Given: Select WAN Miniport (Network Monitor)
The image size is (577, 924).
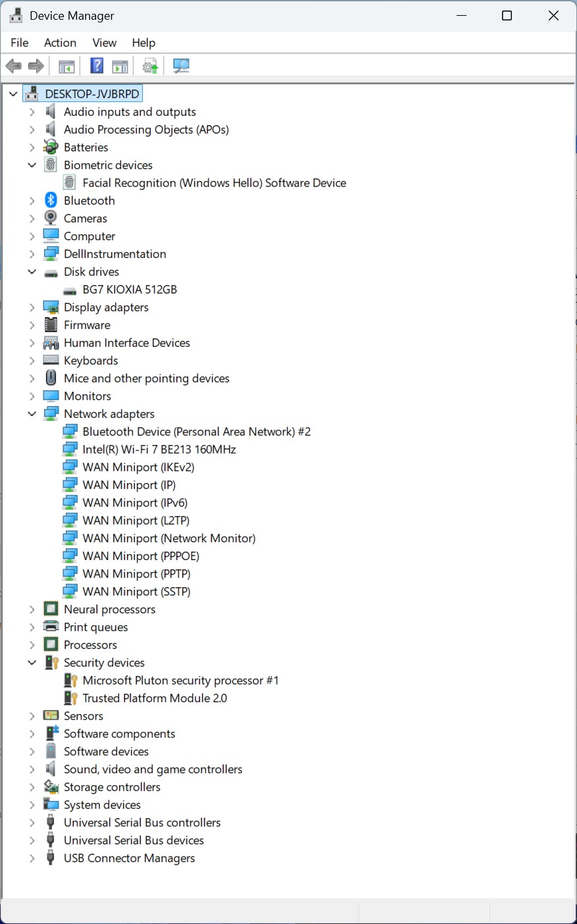Looking at the screenshot, I should pyautogui.click(x=169, y=538).
